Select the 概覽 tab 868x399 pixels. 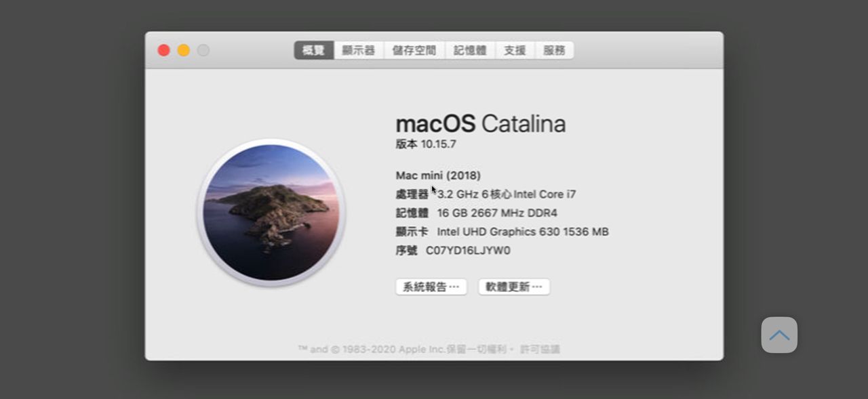point(313,50)
